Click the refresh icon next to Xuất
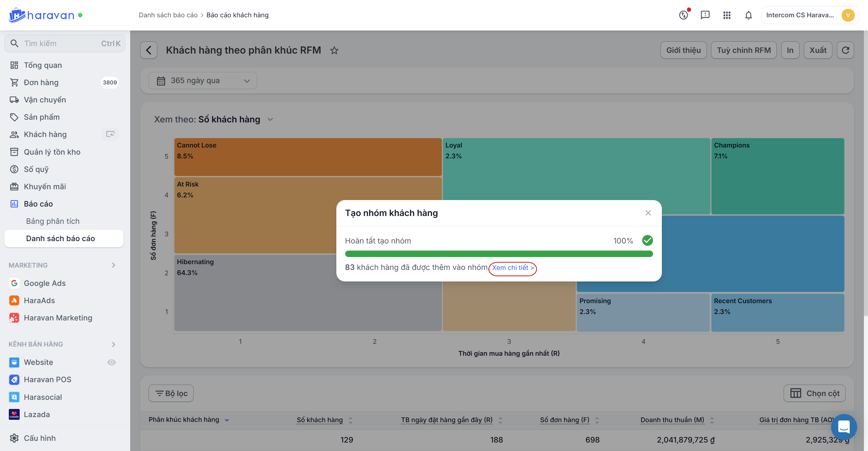Viewport: 868px width, 451px height. (845, 50)
